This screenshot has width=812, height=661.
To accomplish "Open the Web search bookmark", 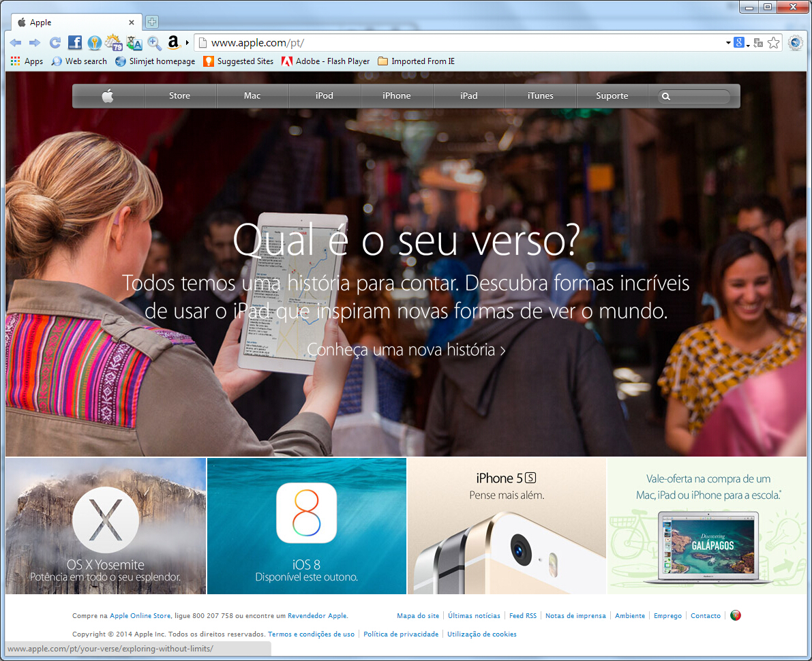I will 79,61.
